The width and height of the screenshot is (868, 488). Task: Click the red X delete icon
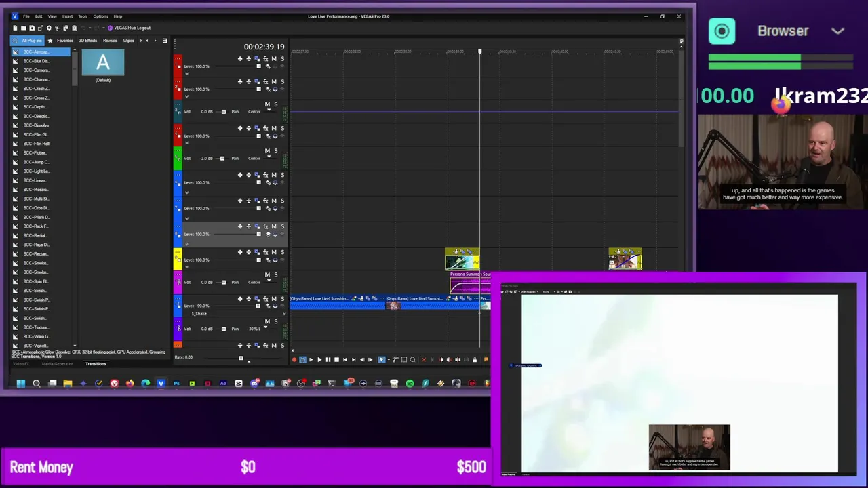(424, 360)
